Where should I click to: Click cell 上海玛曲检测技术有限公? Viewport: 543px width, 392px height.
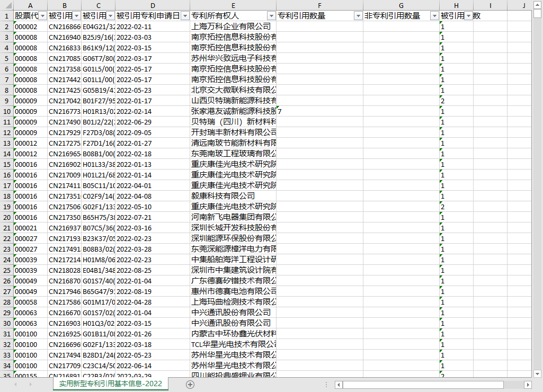click(233, 302)
